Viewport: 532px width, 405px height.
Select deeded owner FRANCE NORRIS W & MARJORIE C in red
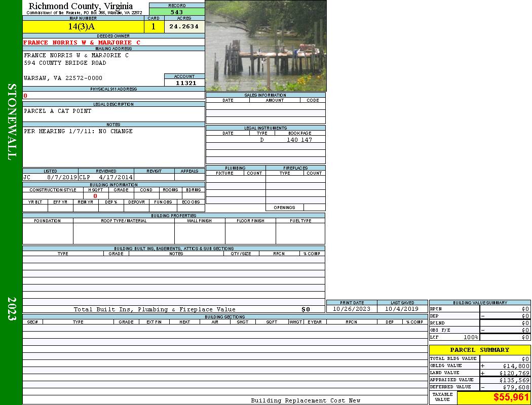click(x=82, y=43)
